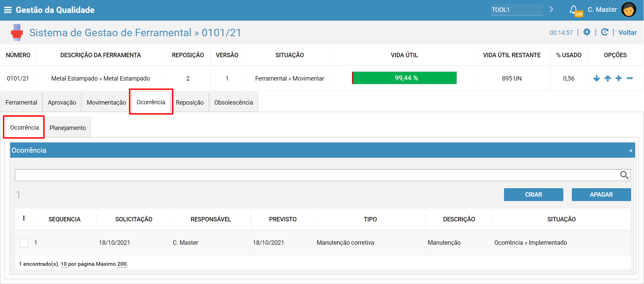
Task: Select the Ocorrência sub-tab
Action: [24, 127]
